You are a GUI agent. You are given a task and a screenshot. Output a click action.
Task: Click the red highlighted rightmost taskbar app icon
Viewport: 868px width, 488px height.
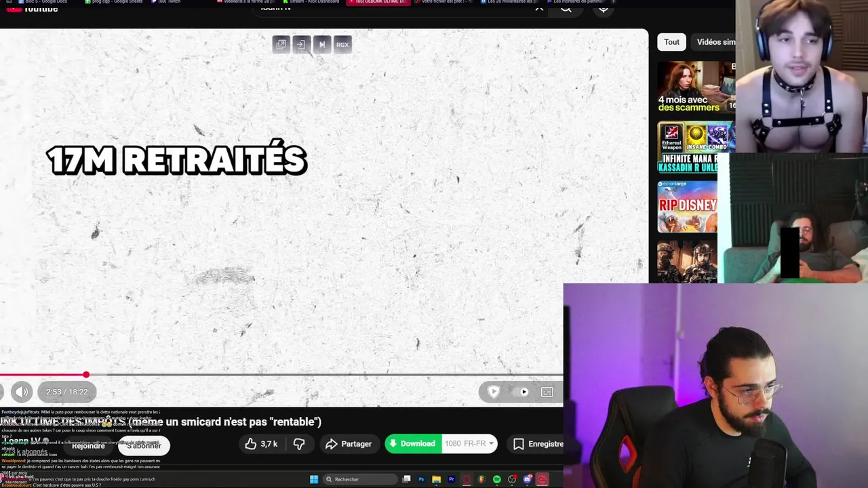[542, 479]
